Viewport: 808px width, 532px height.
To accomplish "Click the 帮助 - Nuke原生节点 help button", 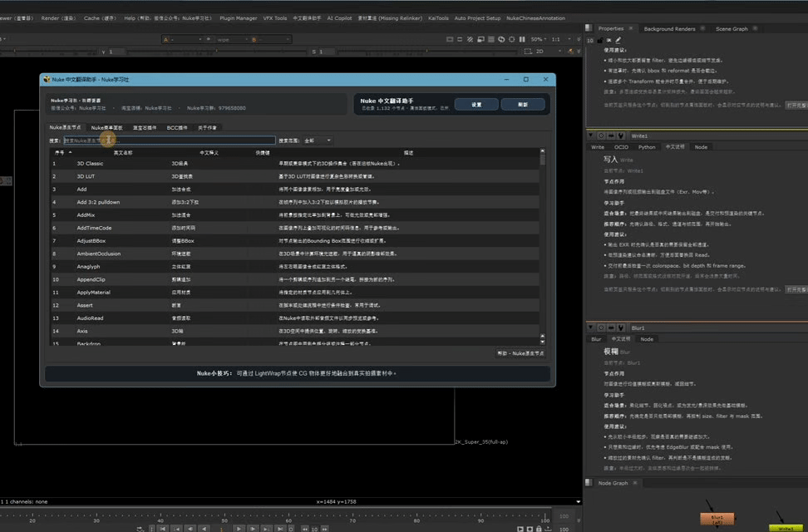I will [520, 353].
